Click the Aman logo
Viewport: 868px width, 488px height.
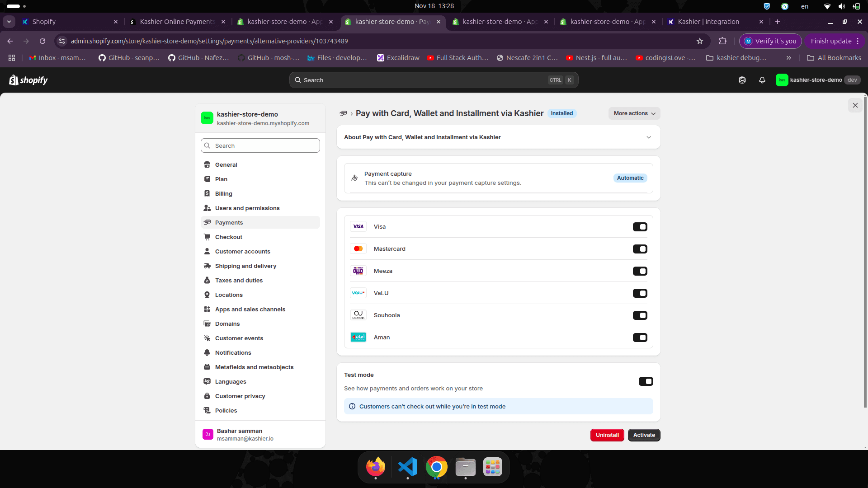359,337
